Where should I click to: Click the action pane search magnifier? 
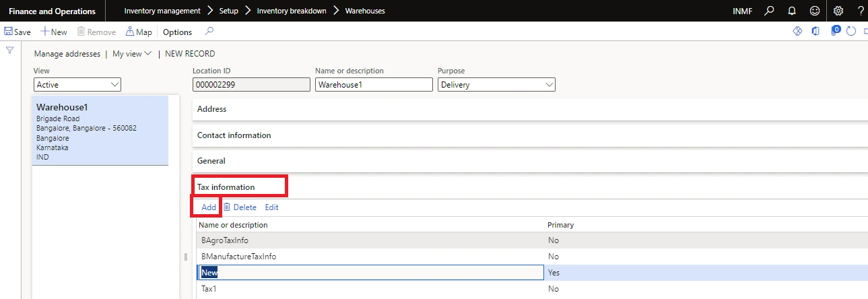(209, 31)
